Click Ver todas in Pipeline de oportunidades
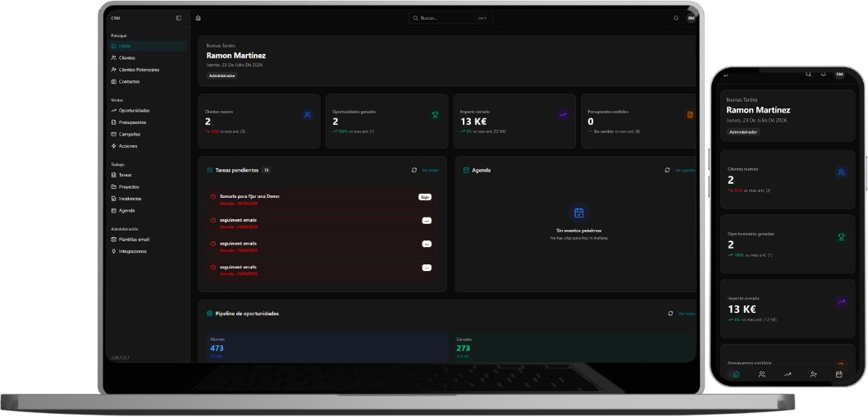The image size is (868, 417). click(x=687, y=314)
